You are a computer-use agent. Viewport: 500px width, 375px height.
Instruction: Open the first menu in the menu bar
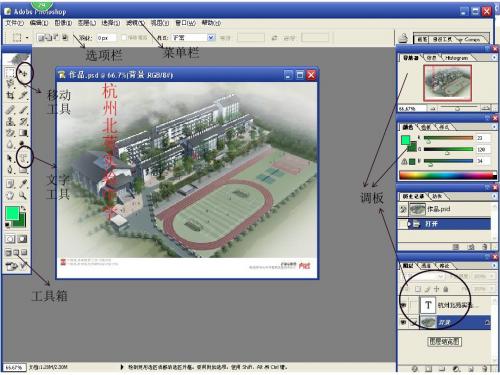(14, 23)
